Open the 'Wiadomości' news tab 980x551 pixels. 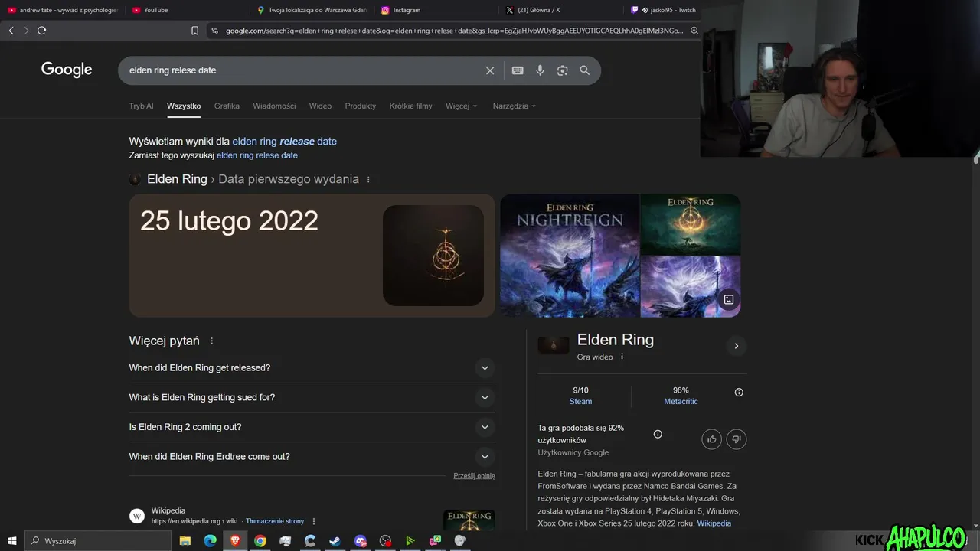[274, 106]
